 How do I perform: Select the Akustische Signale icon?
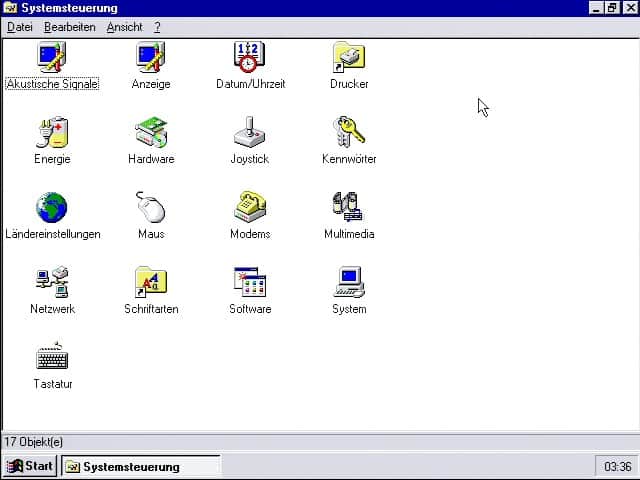coord(52,57)
